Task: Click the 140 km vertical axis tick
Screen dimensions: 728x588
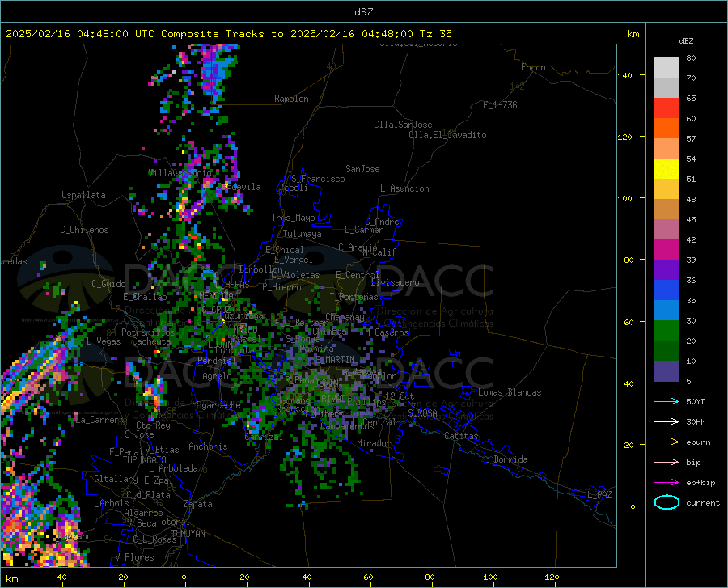Action: point(625,75)
